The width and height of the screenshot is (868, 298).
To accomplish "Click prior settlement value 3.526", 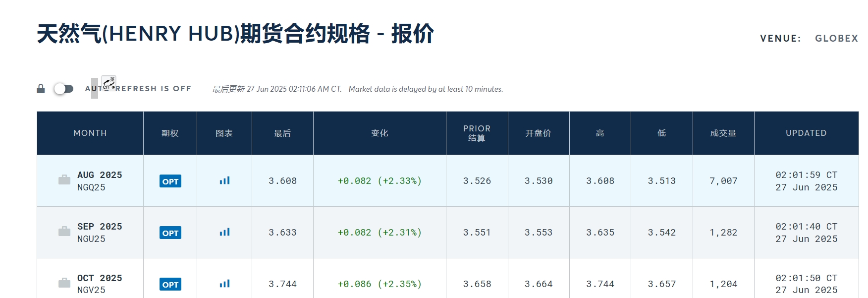I will pos(477,181).
